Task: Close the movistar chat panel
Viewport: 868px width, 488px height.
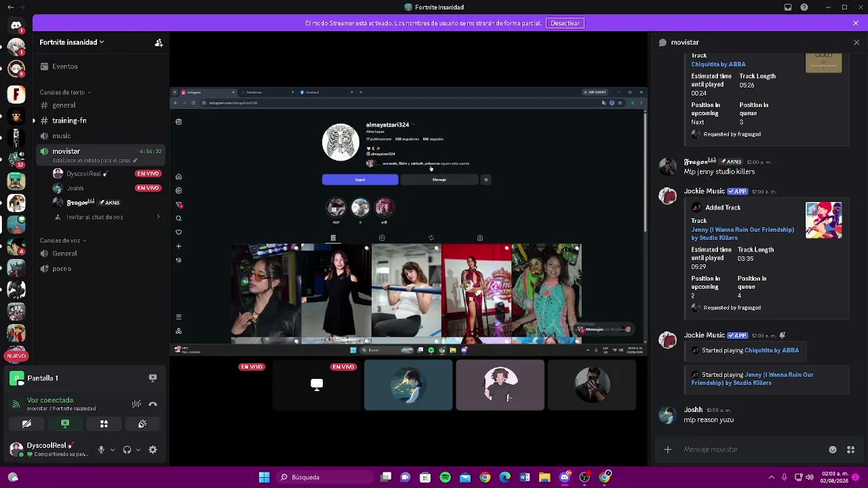Action: pyautogui.click(x=856, y=42)
